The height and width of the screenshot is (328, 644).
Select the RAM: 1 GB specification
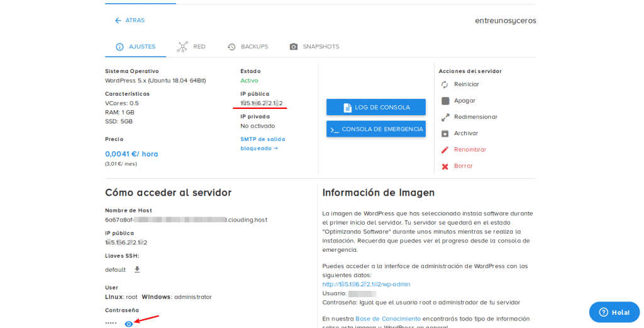(x=119, y=112)
